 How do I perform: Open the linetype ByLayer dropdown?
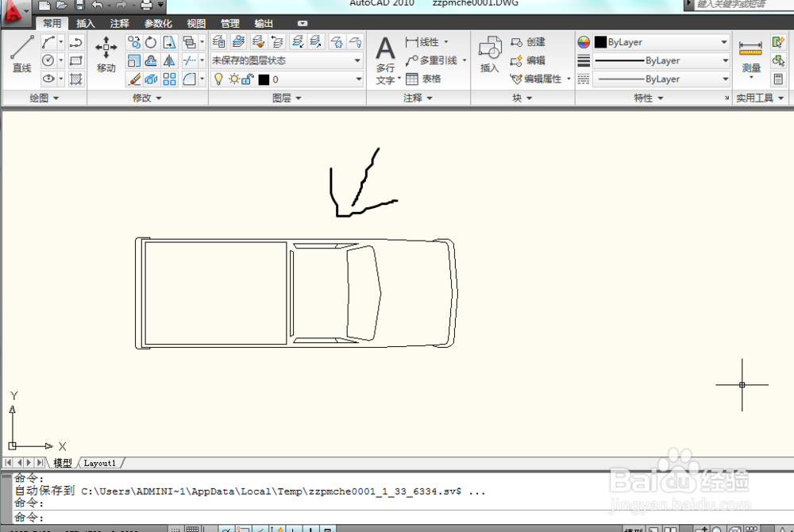661,79
